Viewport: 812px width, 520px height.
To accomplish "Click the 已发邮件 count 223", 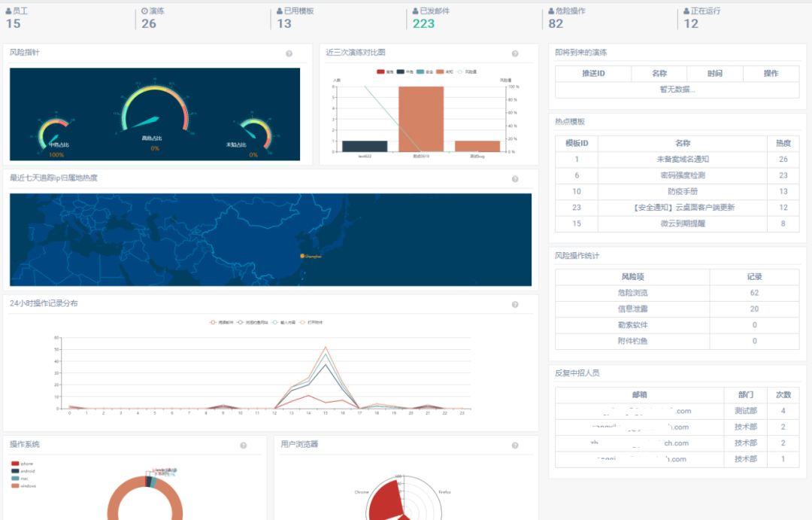I will point(423,23).
